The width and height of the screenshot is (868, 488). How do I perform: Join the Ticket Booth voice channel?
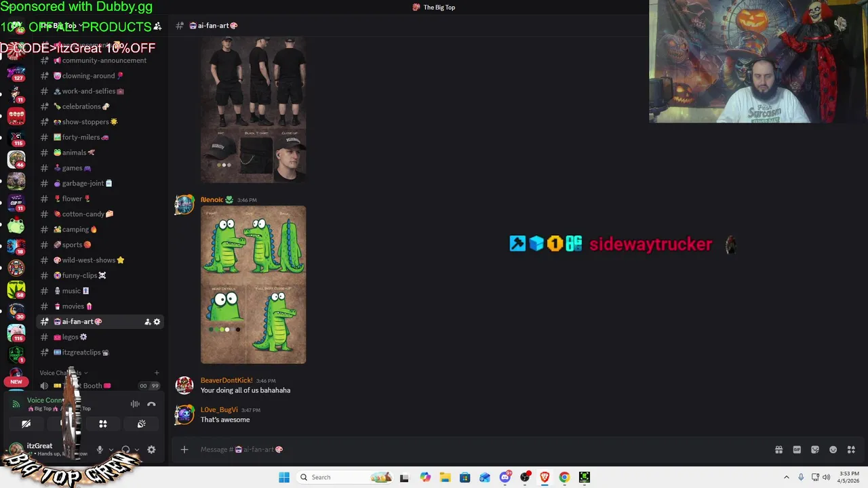coord(100,386)
